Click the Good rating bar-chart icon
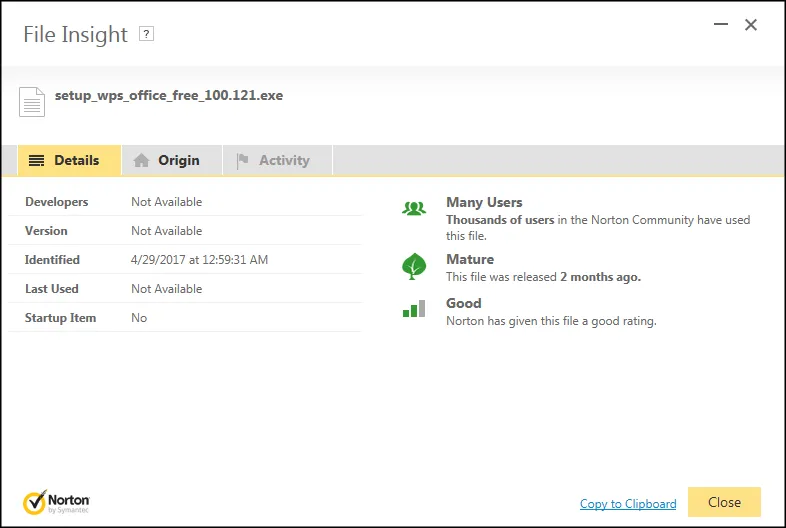Screen dimensions: 786x528 coord(414,308)
